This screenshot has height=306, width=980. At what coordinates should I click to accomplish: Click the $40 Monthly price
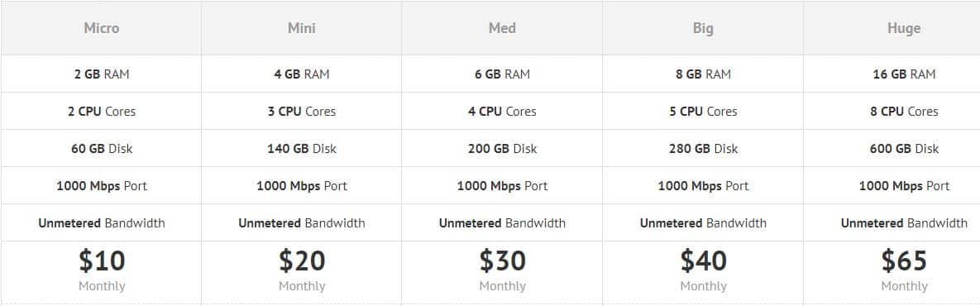point(703,270)
